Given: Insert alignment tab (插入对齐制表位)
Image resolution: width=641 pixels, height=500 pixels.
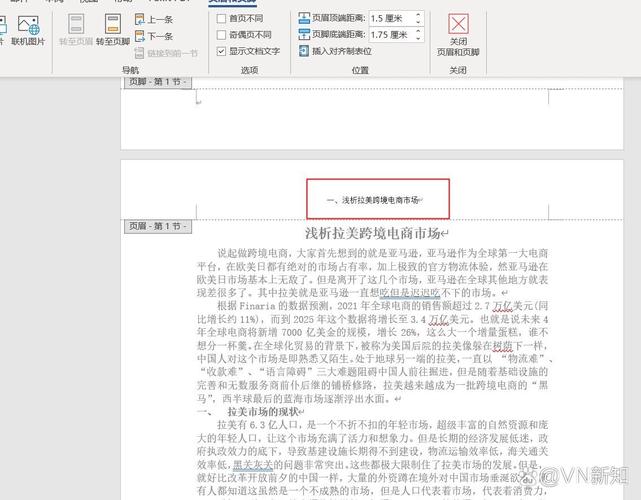Looking at the screenshot, I should pos(335,51).
